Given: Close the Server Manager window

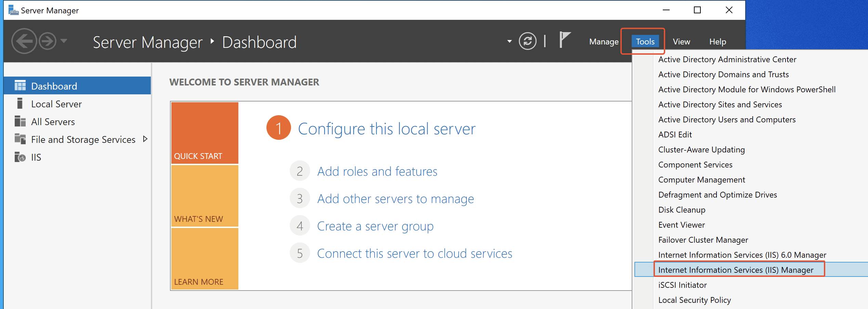Looking at the screenshot, I should [x=729, y=10].
